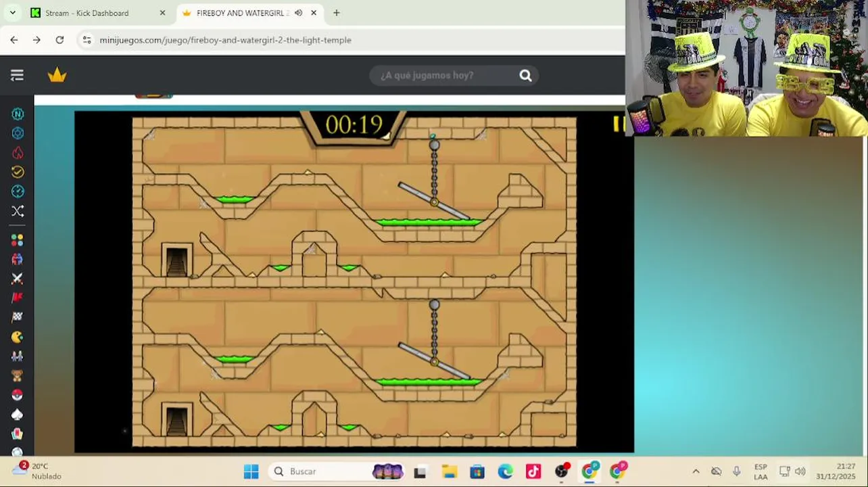Open the weather widget showing 20°C Nublado
The height and width of the screenshot is (487, 868).
coord(38,471)
